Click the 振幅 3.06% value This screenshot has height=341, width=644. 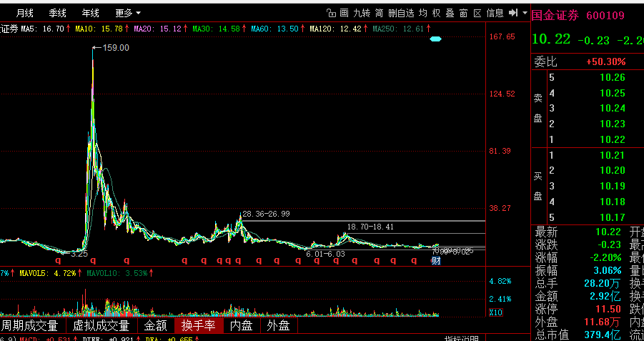coord(607,271)
